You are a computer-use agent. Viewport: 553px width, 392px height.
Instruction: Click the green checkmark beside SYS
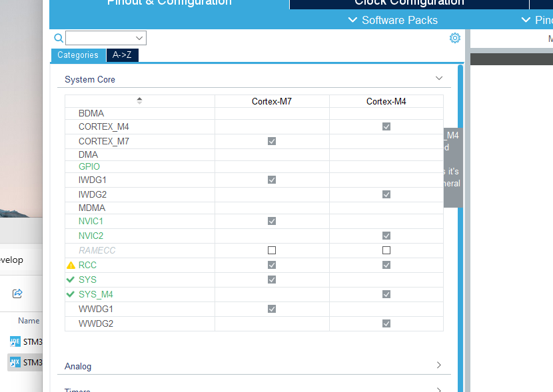pyautogui.click(x=71, y=280)
